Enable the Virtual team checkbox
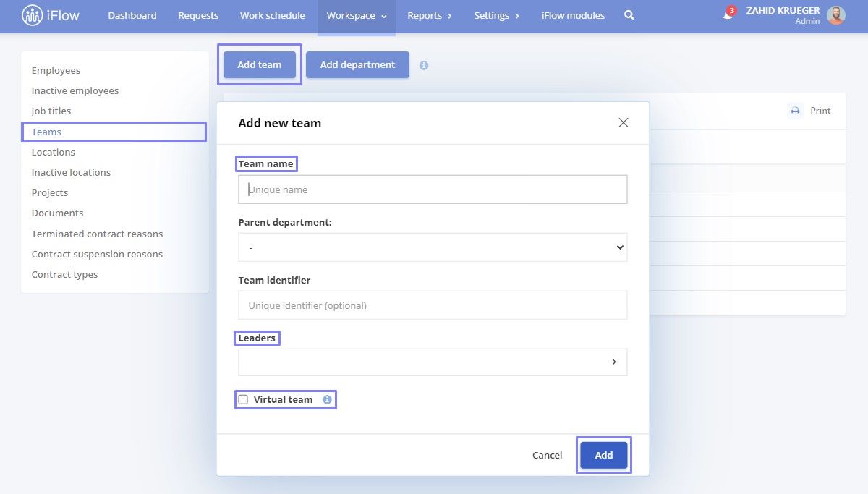Screen dimensions: 868x494 (243, 399)
